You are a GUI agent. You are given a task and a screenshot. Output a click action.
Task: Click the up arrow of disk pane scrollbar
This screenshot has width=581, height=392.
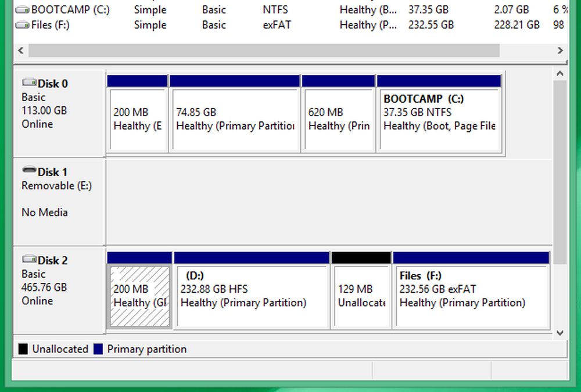560,74
